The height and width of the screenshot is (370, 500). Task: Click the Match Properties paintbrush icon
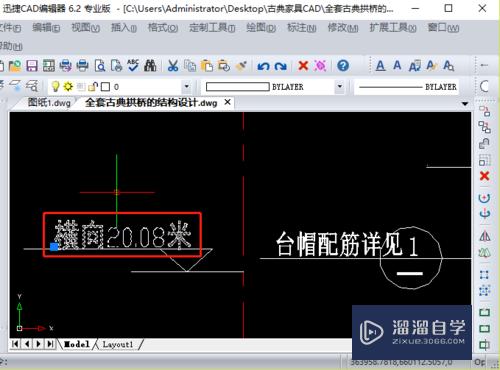point(241,66)
